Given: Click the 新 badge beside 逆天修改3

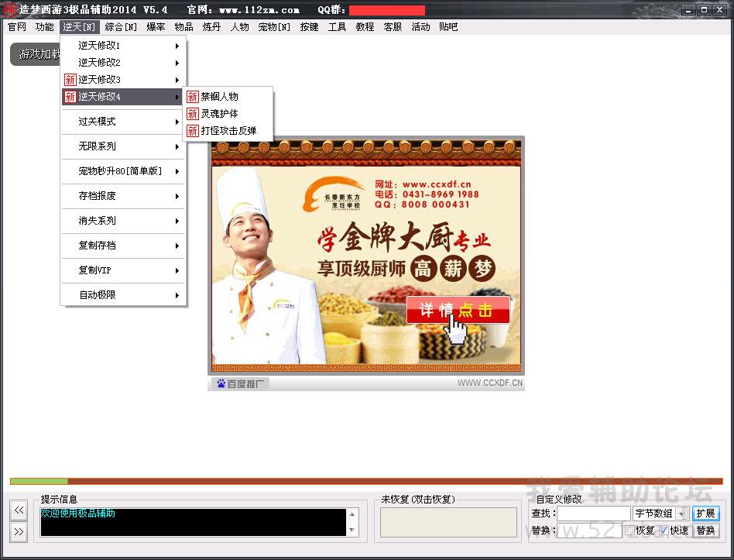Looking at the screenshot, I should click(x=70, y=80).
